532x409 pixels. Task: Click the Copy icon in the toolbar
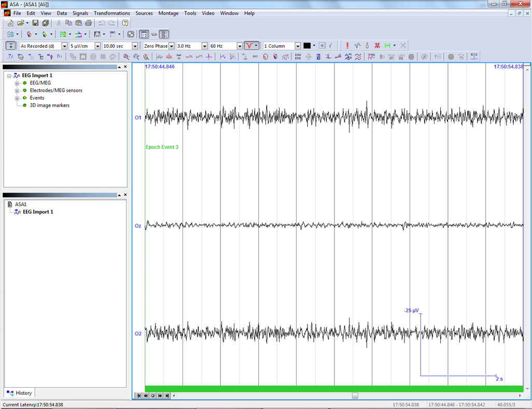(68, 23)
